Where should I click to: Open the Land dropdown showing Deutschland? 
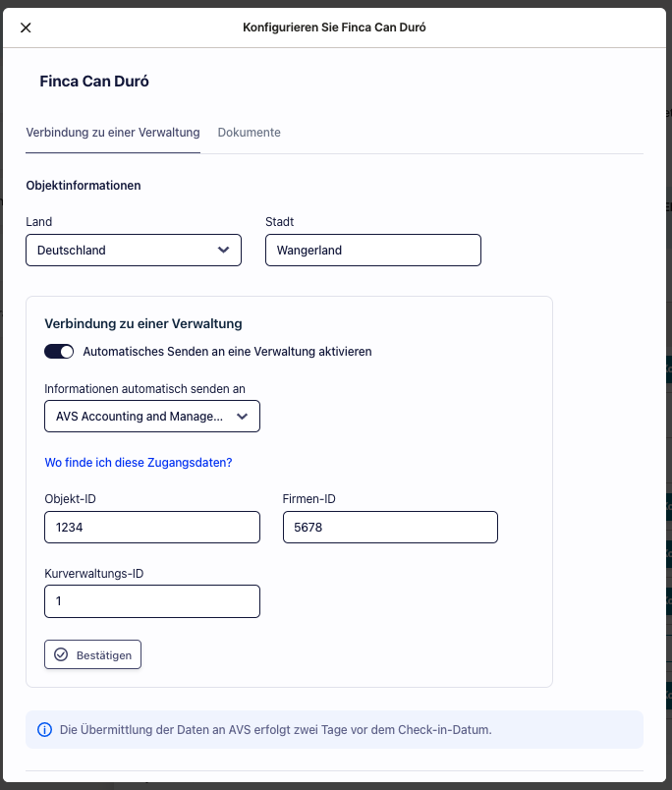tap(134, 250)
